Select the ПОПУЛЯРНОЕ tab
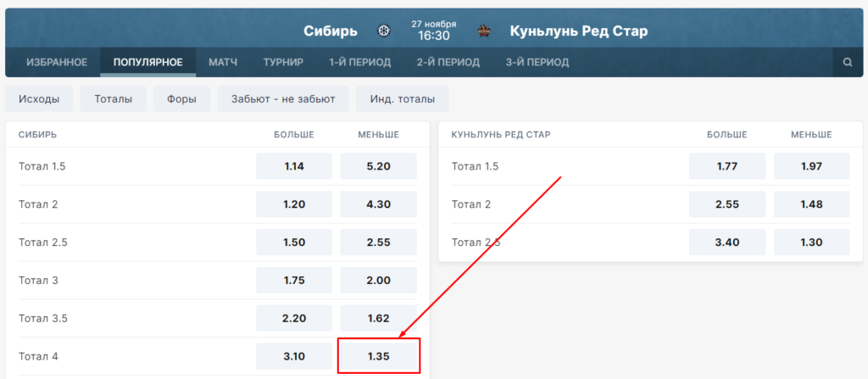The height and width of the screenshot is (379, 868). point(147,62)
